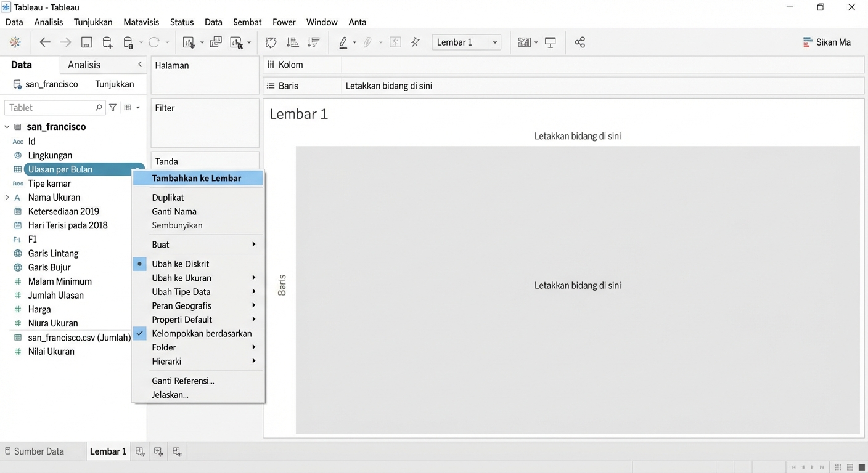Click the share workbook icon
This screenshot has width=868, height=473.
pos(579,42)
